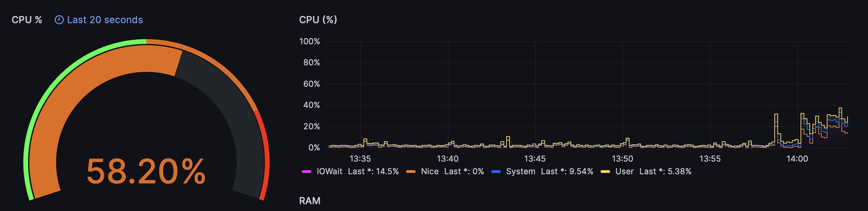Click the IOWait Last *: 14.5% value
868x211 pixels.
coord(373,172)
